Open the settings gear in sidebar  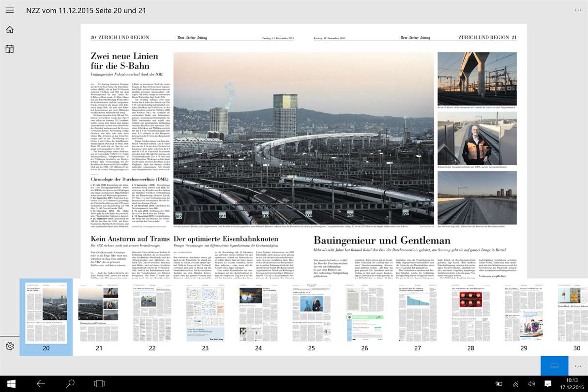tap(10, 347)
